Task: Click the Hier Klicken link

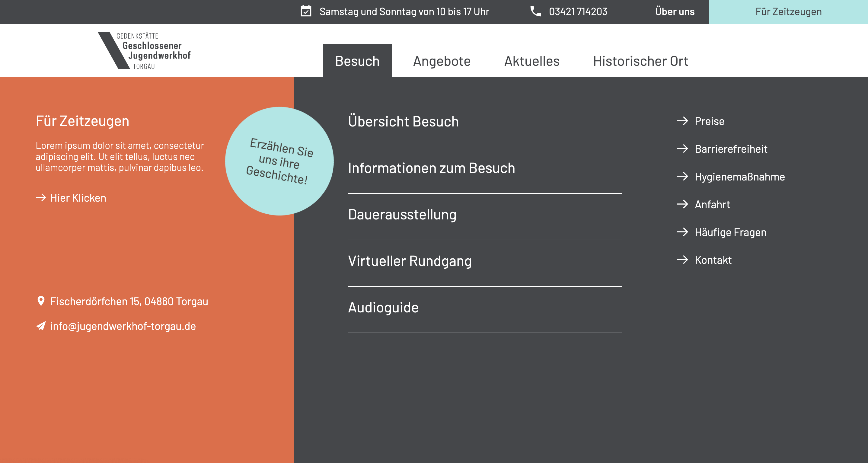Action: (x=78, y=198)
